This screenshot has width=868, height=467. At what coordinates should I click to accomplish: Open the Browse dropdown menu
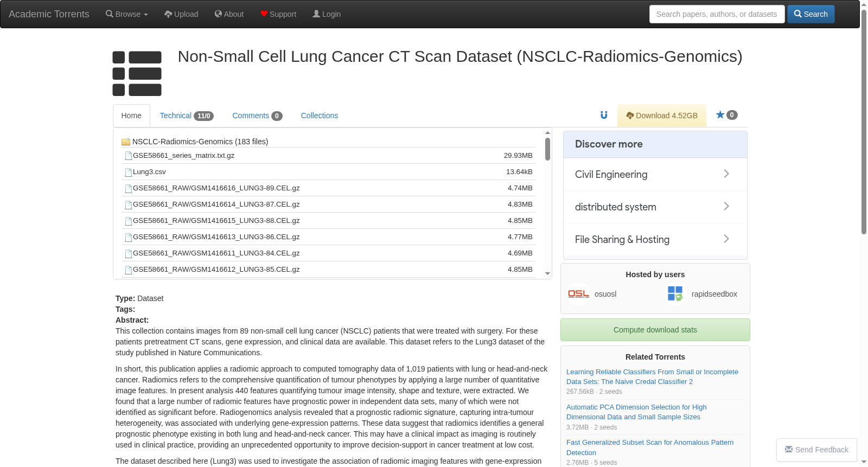127,14
